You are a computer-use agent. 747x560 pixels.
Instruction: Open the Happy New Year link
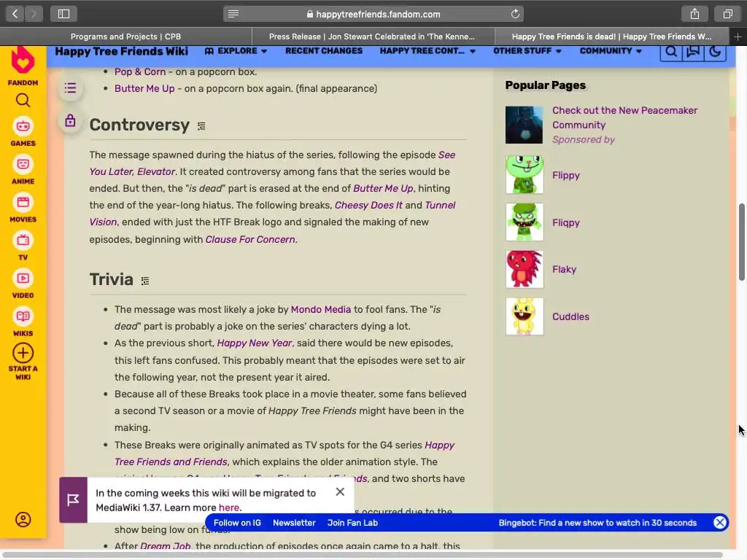(x=255, y=343)
